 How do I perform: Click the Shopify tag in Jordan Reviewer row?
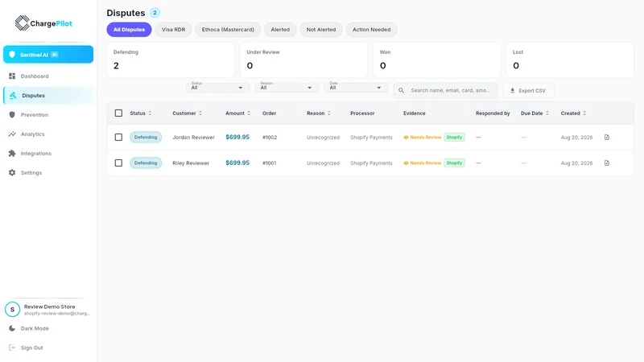pos(454,137)
